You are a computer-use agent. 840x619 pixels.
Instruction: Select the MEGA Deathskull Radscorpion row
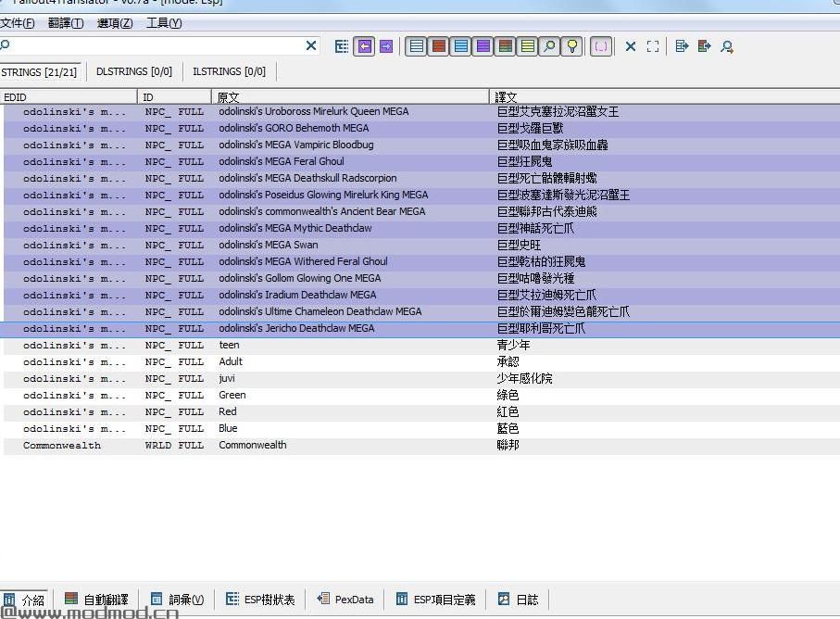(421, 178)
